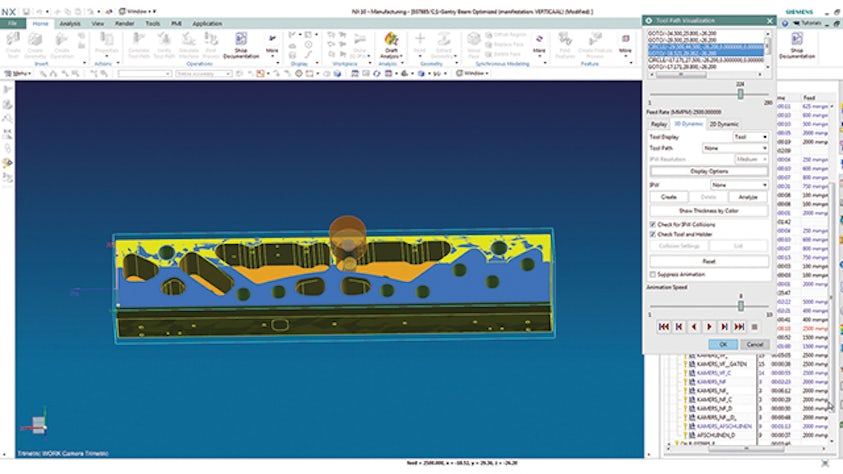Click the skip to end playback button
The height and width of the screenshot is (474, 843).
739,326
